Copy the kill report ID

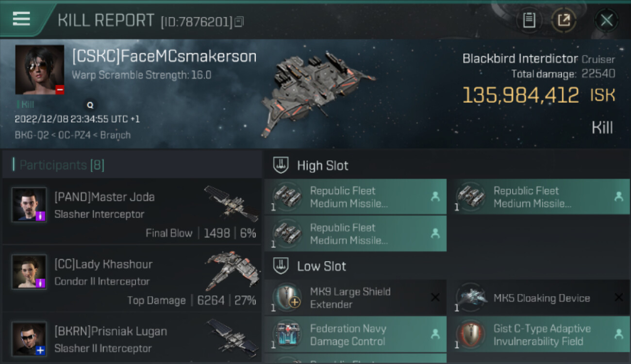pos(239,22)
